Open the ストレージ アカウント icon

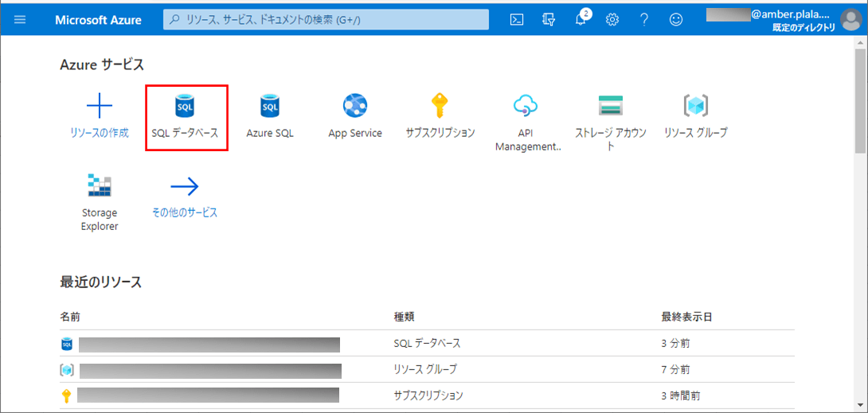pos(611,105)
